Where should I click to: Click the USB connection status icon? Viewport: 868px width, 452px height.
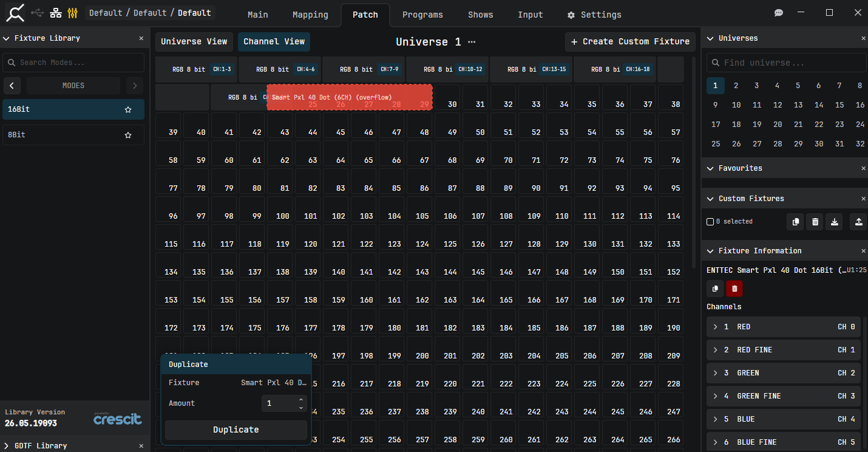(38, 13)
